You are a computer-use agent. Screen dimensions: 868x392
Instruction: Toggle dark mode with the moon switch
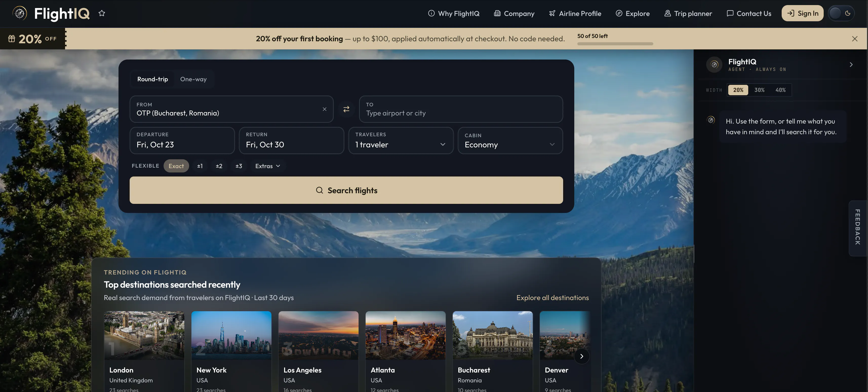(841, 13)
